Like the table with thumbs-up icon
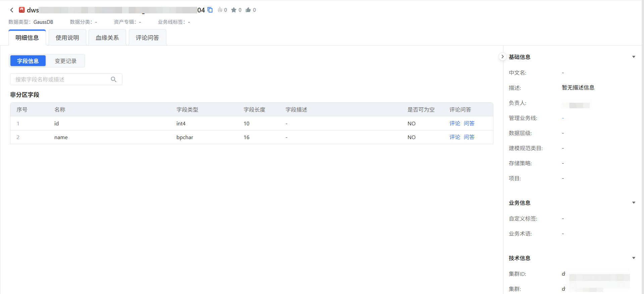644x294 pixels. click(x=248, y=10)
